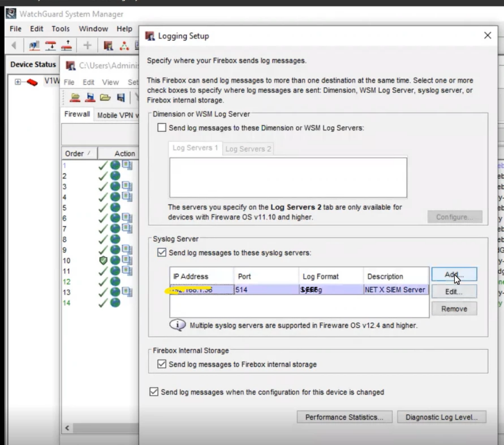Toggle Send log messages to Firebox internal storage
The width and height of the screenshot is (504, 445).
point(162,364)
